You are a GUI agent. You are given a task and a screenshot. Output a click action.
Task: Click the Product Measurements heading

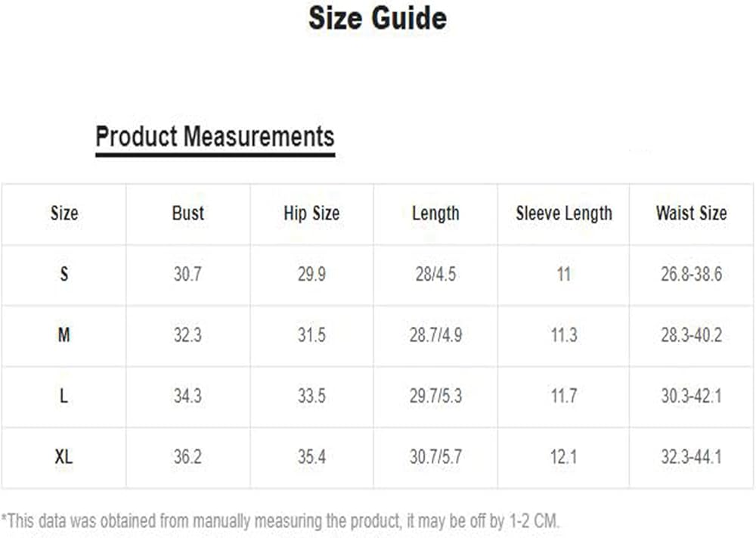[215, 136]
